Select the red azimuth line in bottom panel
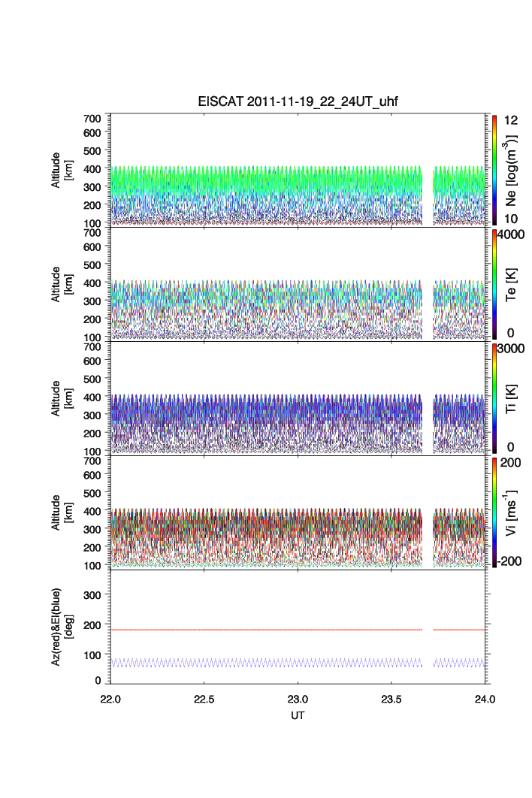The height and width of the screenshot is (798, 532). (x=263, y=630)
